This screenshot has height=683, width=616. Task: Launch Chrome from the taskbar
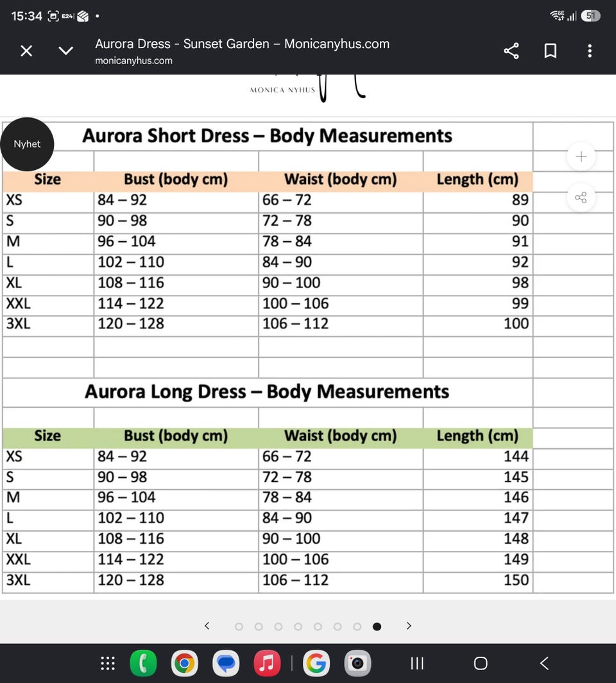(184, 663)
